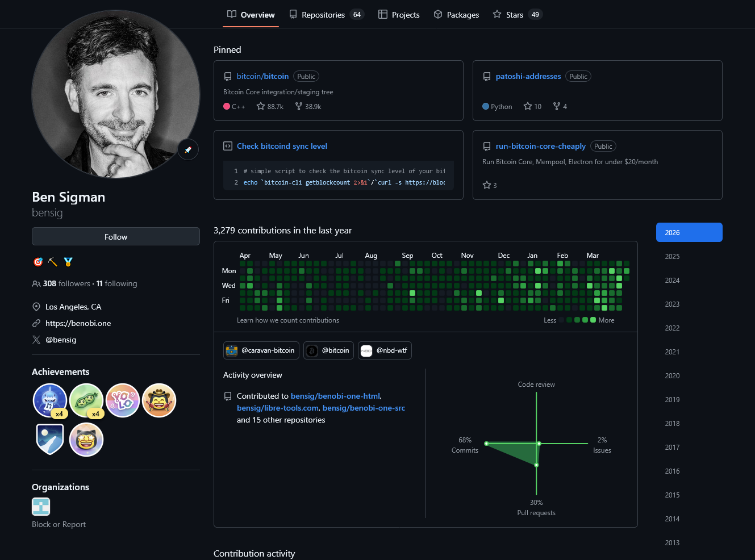Select the 2022 contribution year
Viewport: 755px width, 560px height.
pyautogui.click(x=689, y=328)
